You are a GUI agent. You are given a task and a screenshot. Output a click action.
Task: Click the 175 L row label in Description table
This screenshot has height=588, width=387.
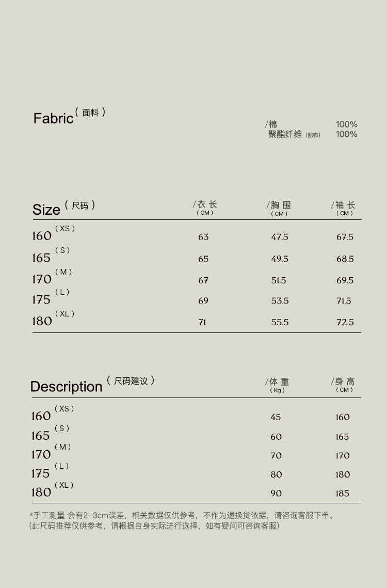41,473
